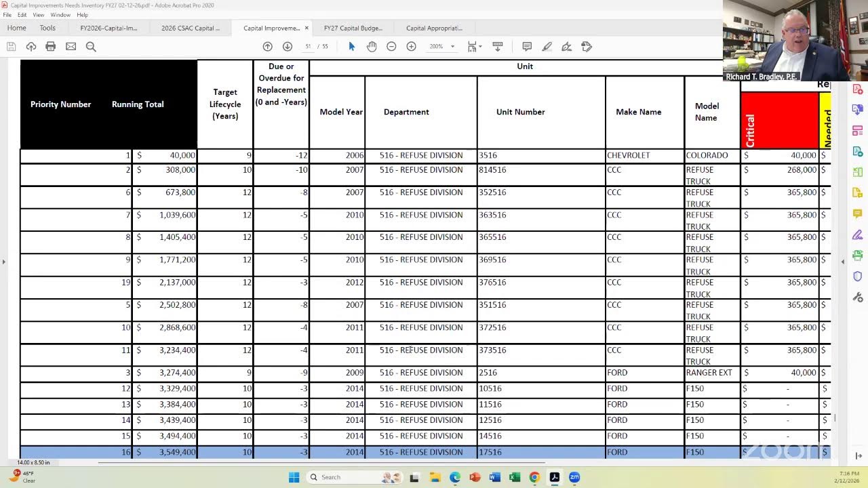
Task: Open Excel from taskbar
Action: pyautogui.click(x=515, y=477)
